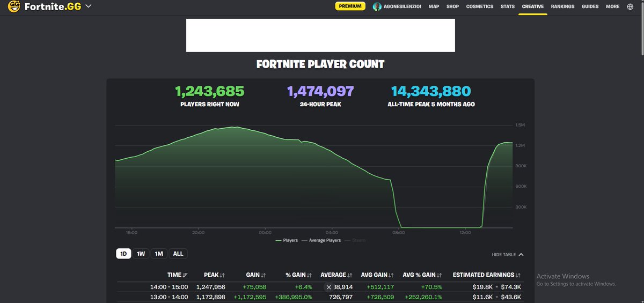Click the Fortnite.GG smiley logo icon
The image size is (644, 303).
(14, 6)
